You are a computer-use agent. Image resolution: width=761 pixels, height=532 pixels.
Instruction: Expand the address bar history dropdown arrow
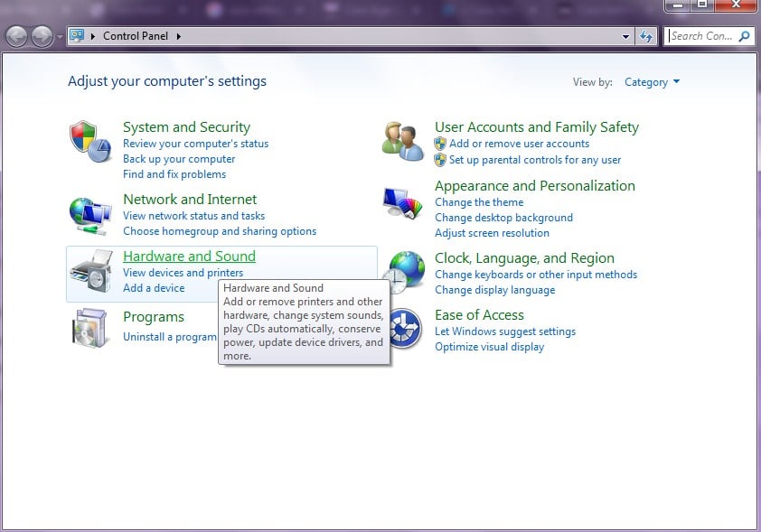click(625, 36)
